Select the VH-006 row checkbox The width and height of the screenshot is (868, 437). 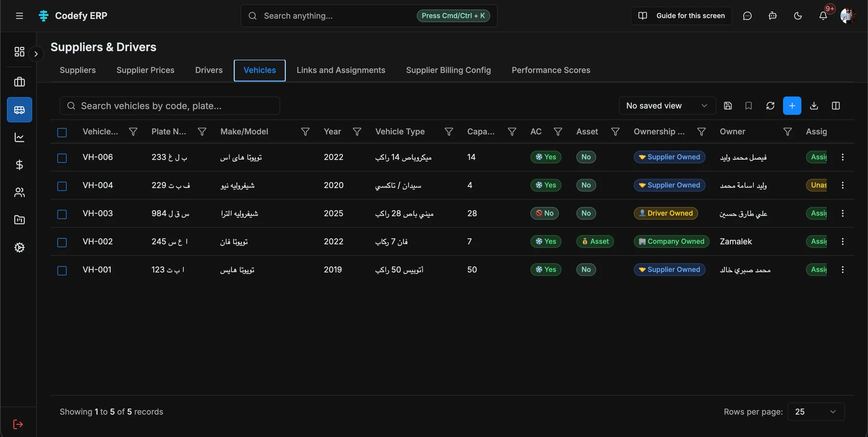coord(62,158)
